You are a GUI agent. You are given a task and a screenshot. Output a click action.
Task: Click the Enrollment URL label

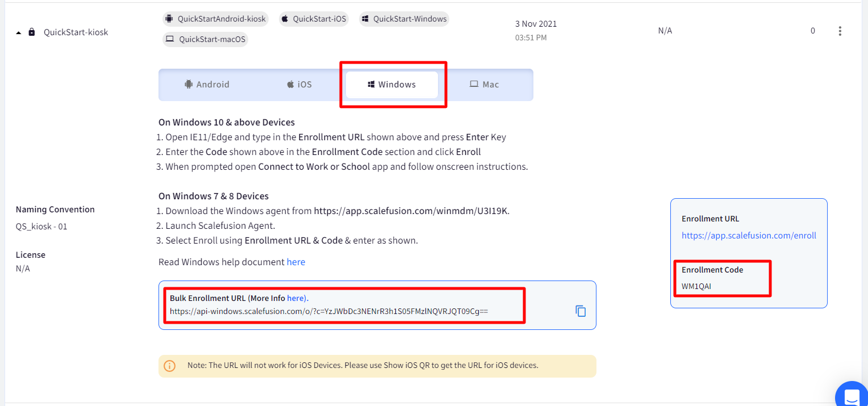click(x=710, y=219)
